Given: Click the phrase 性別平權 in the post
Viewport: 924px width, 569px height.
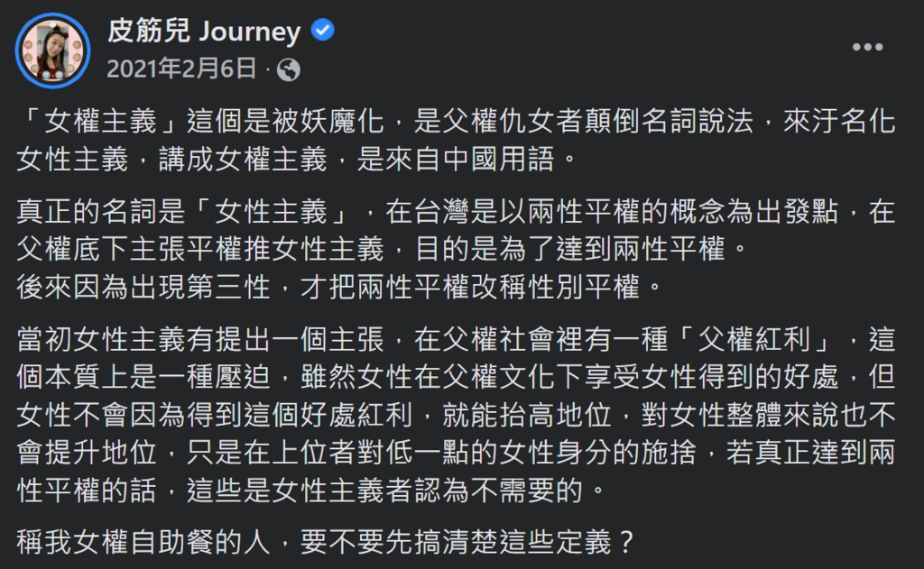Looking at the screenshot, I should 584,288.
